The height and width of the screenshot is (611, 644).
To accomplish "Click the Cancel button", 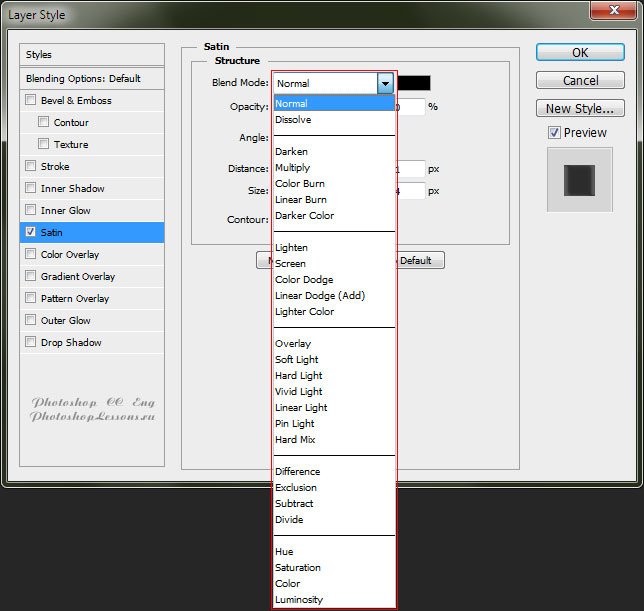I will 580,80.
